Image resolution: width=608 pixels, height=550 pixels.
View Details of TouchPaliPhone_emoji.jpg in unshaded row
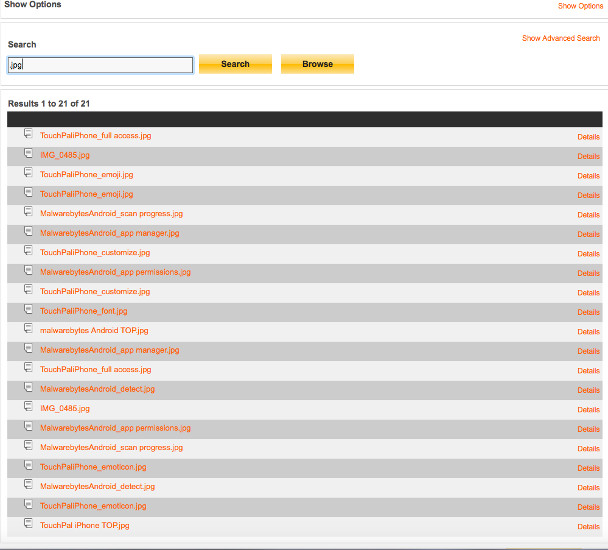tap(588, 176)
